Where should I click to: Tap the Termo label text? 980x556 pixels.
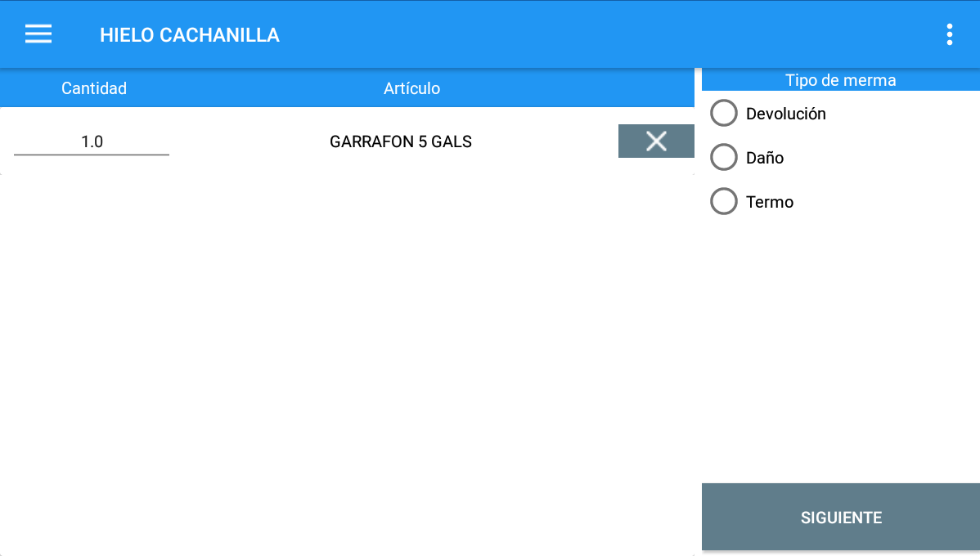pyautogui.click(x=770, y=202)
